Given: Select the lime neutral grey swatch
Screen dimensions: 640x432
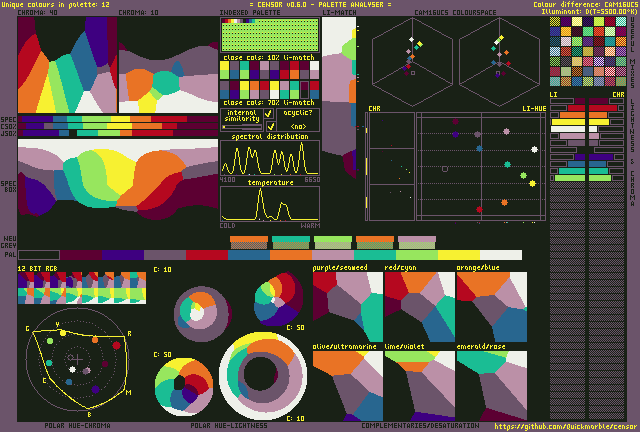Looking at the screenshot, I should (x=333, y=243).
